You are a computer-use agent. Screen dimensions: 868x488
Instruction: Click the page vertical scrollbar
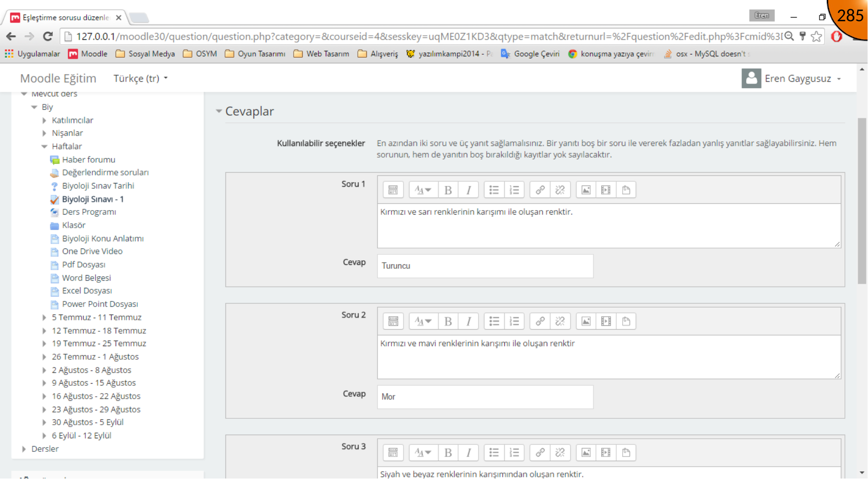(x=862, y=201)
